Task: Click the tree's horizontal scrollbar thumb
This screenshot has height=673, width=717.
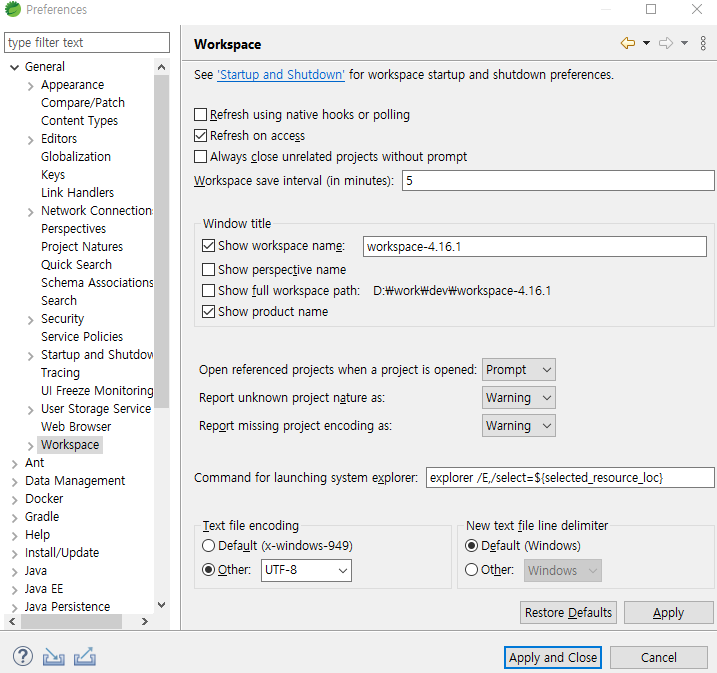Action: coord(71,621)
